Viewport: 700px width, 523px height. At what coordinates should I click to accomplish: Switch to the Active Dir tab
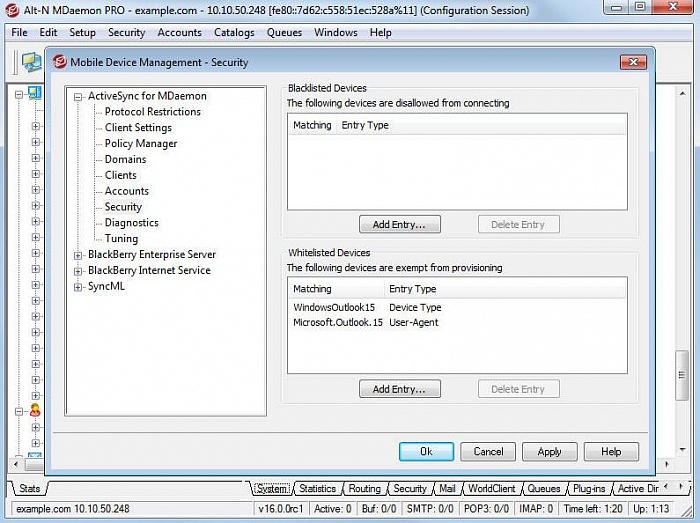click(638, 489)
